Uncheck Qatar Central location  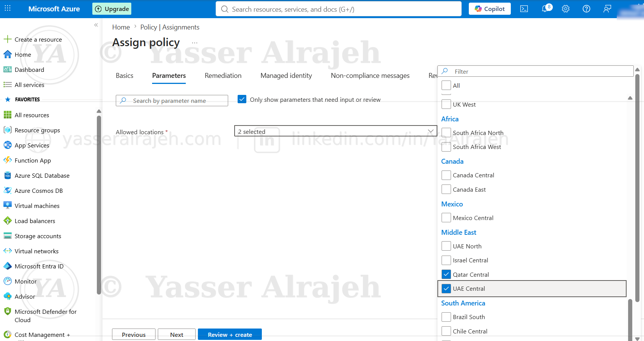click(446, 274)
